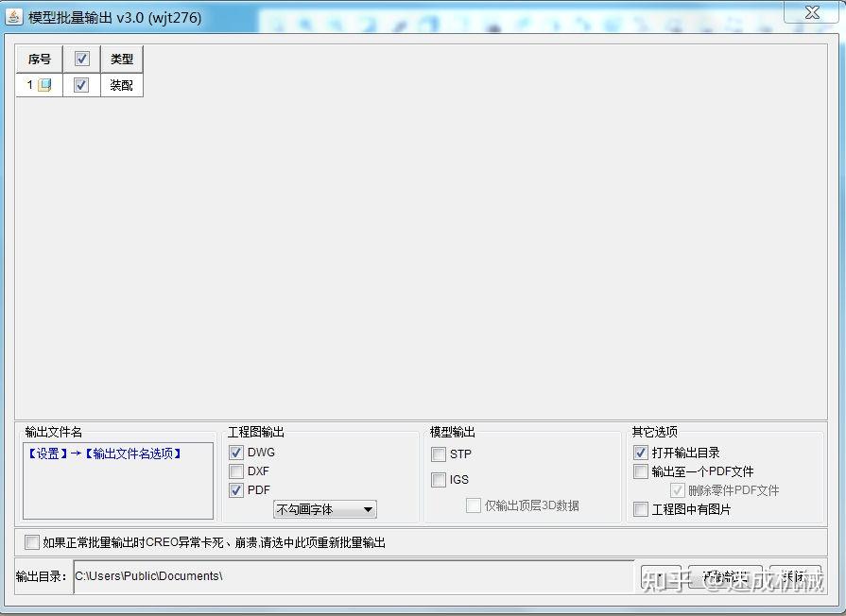Click the stacked-model assembly icon in row 1
846x616 pixels.
coord(46,85)
